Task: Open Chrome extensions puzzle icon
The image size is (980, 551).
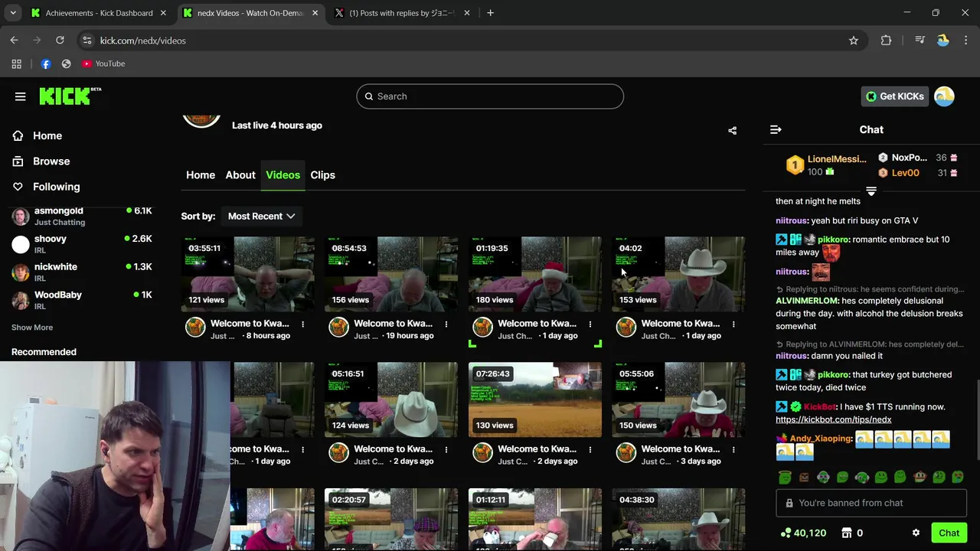Action: (x=886, y=41)
